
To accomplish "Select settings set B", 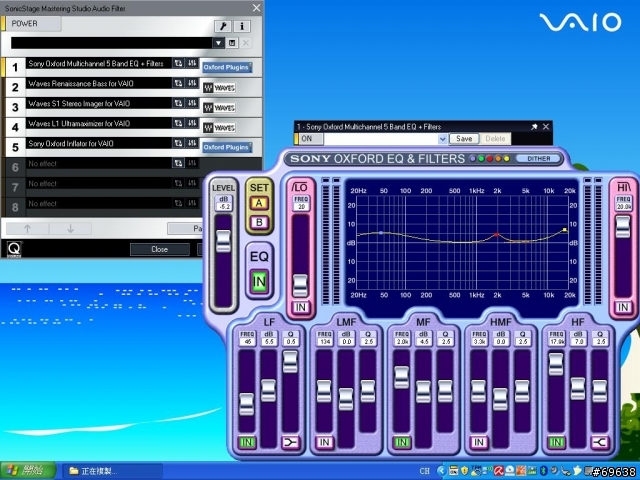I will pyautogui.click(x=259, y=223).
